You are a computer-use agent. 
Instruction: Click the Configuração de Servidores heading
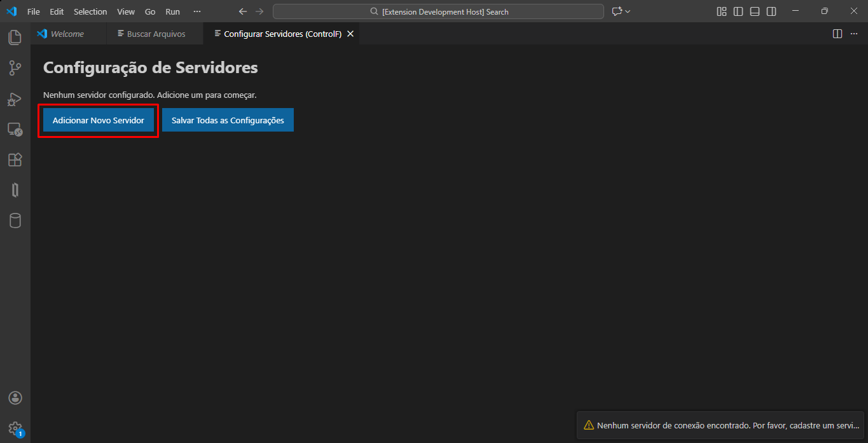point(151,67)
